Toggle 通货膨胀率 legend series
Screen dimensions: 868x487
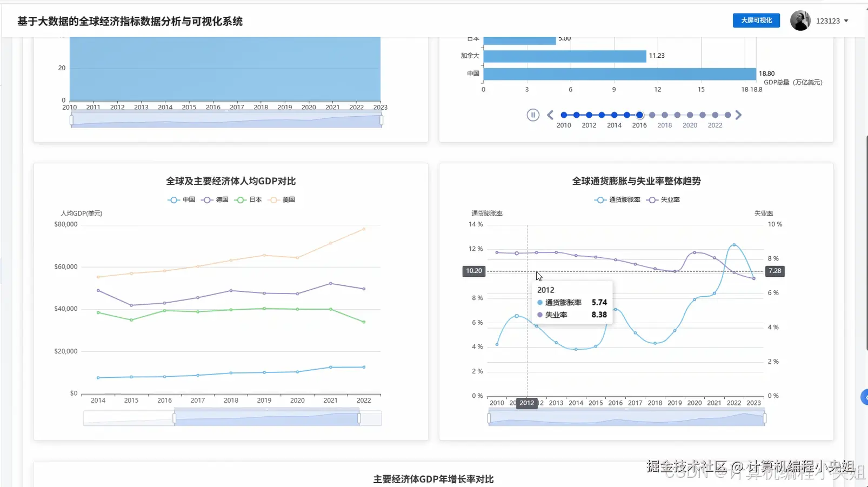[617, 200]
